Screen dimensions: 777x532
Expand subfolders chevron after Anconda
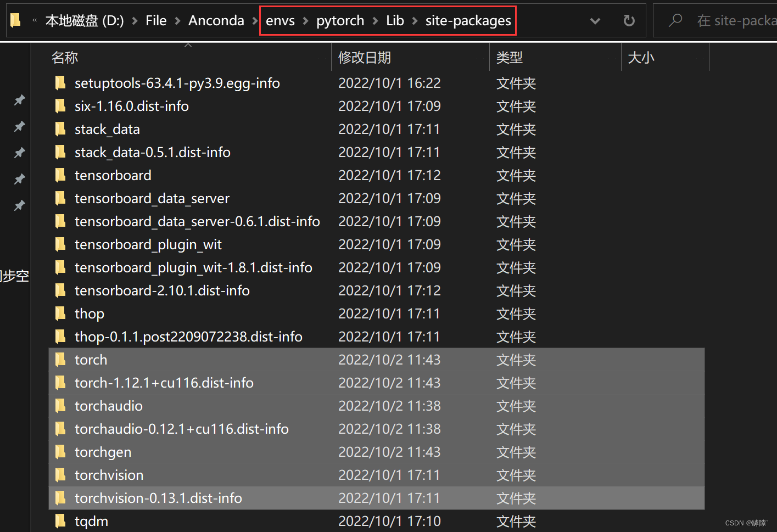point(255,21)
